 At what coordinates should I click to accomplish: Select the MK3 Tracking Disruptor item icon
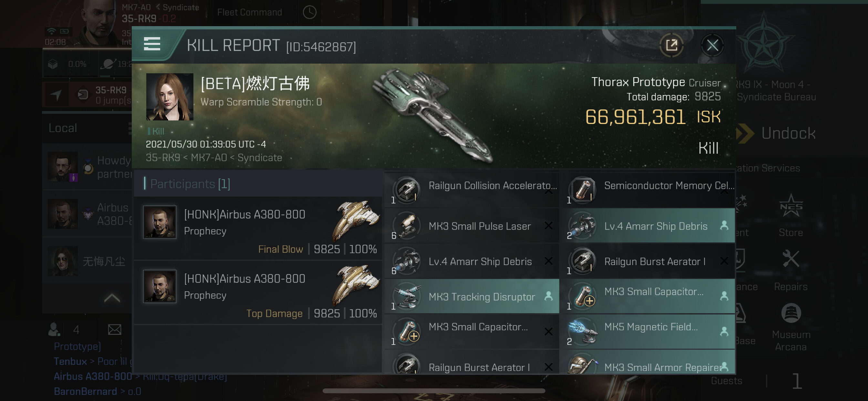click(408, 296)
